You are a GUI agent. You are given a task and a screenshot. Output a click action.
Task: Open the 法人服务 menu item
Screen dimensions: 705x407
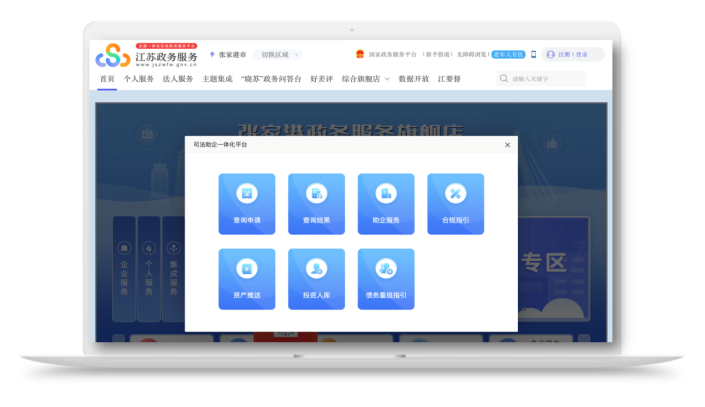(178, 79)
